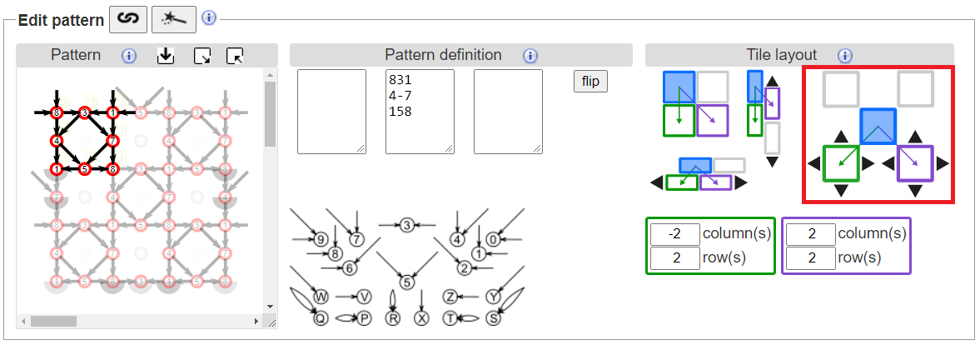Viewport: 980px width, 345px height.
Task: Click the magic wand button
Action: coord(174,17)
